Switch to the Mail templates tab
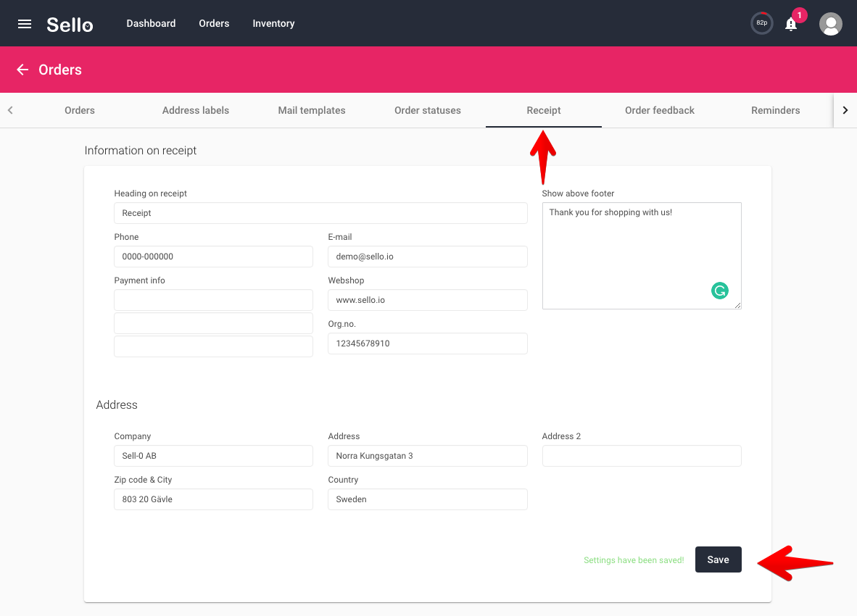This screenshot has width=857, height=616. [x=312, y=110]
